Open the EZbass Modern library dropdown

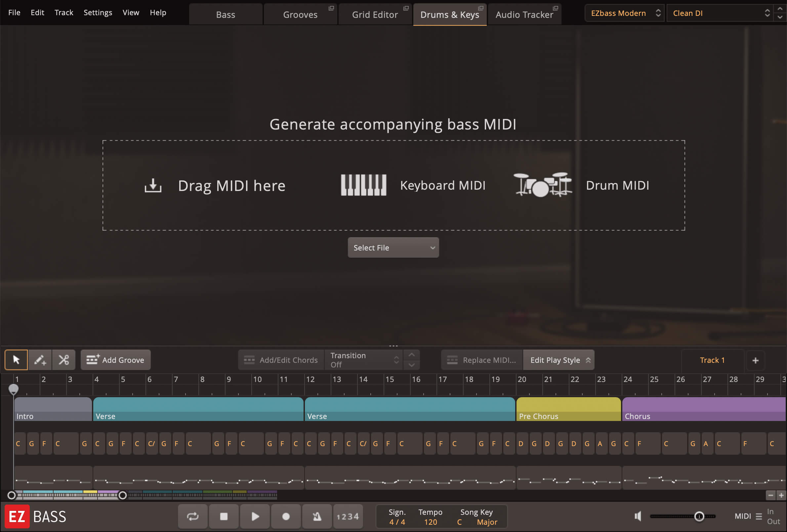624,13
